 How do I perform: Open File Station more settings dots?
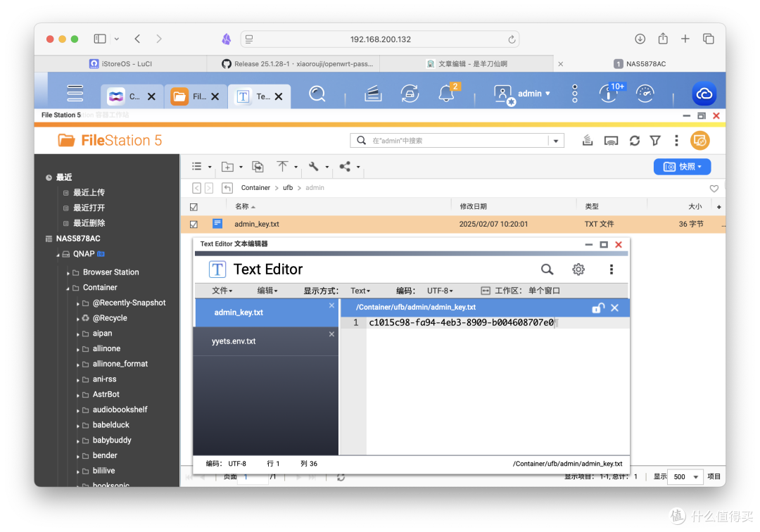(x=677, y=141)
